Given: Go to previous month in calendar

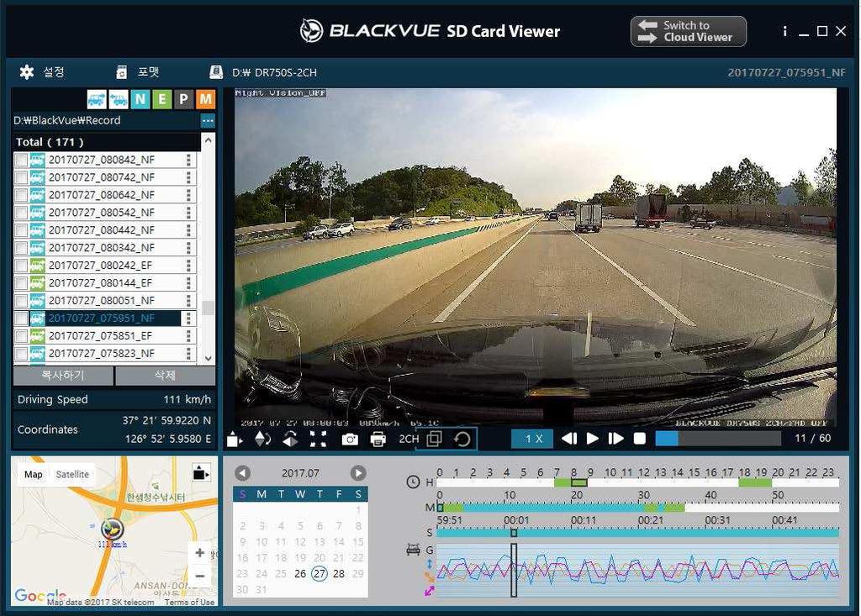Looking at the screenshot, I should tap(242, 472).
